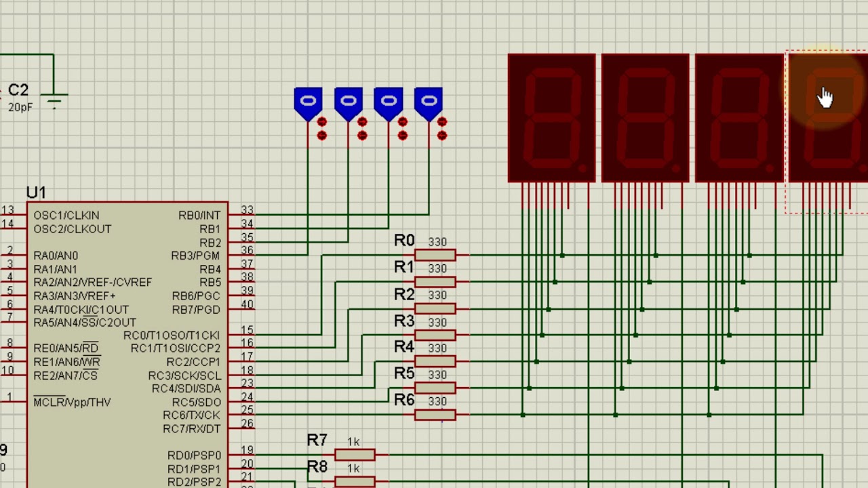868x488 pixels.
Task: Click the RC3/SCK/SCL pin label
Action: click(x=184, y=375)
